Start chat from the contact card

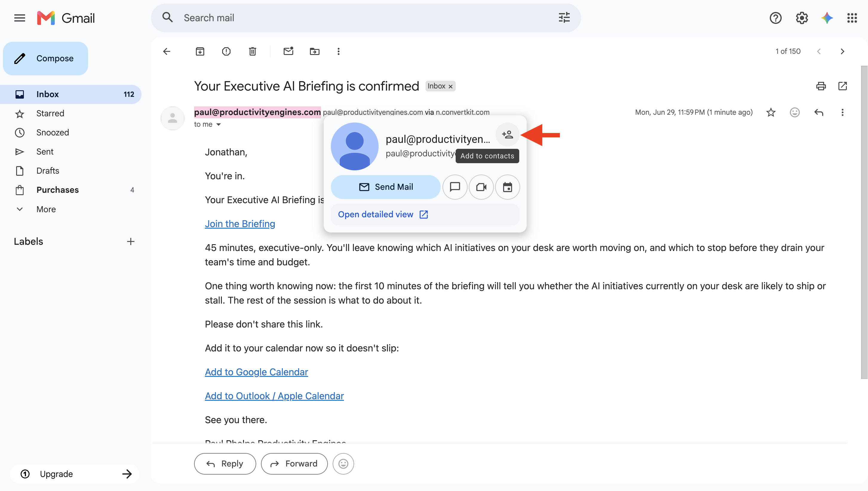click(455, 187)
